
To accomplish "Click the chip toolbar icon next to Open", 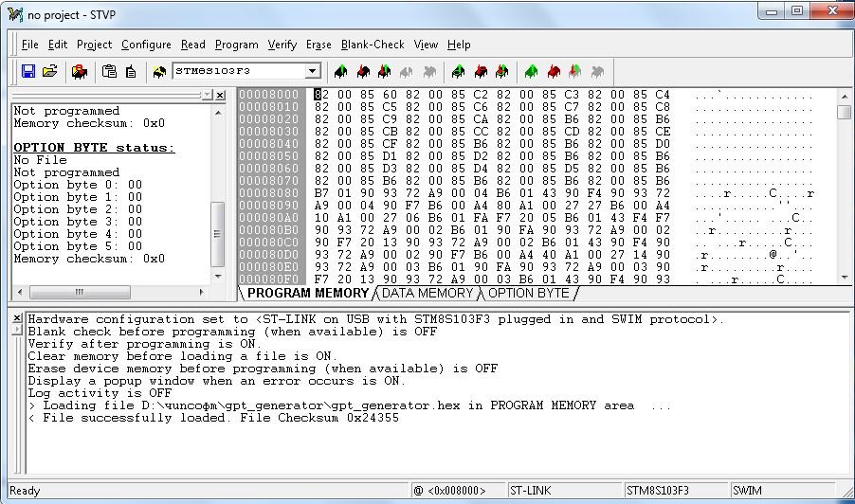I will (80, 72).
